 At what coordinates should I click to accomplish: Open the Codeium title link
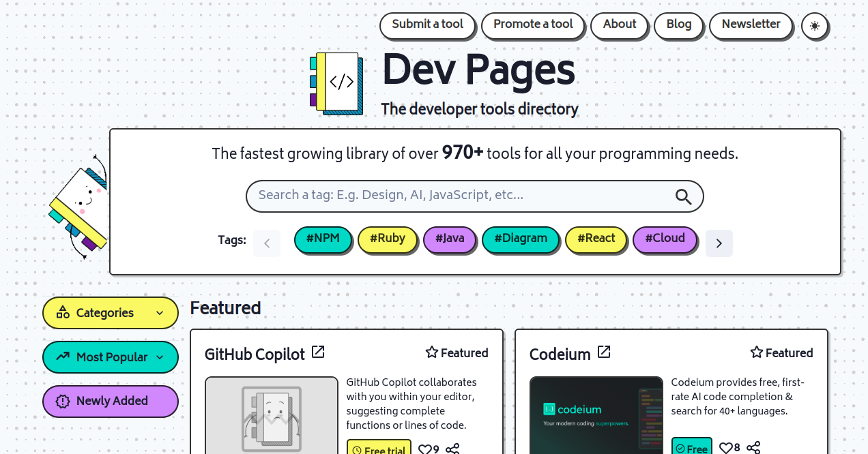click(x=560, y=354)
